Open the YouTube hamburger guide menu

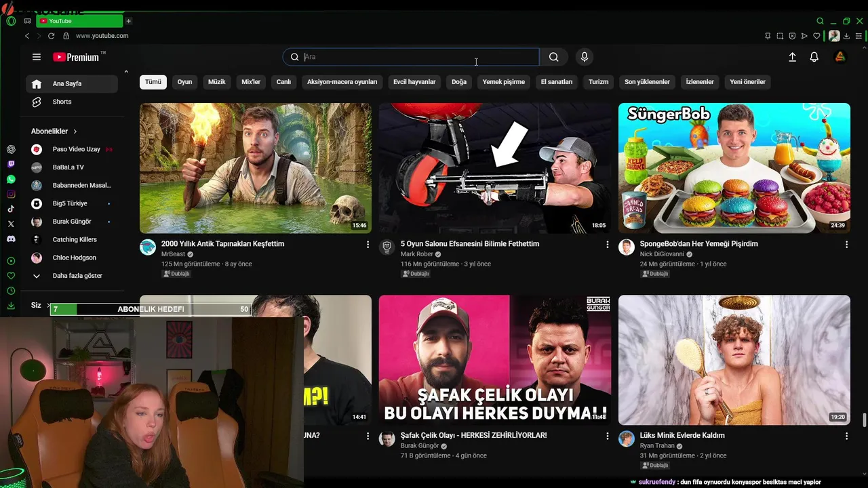click(37, 58)
